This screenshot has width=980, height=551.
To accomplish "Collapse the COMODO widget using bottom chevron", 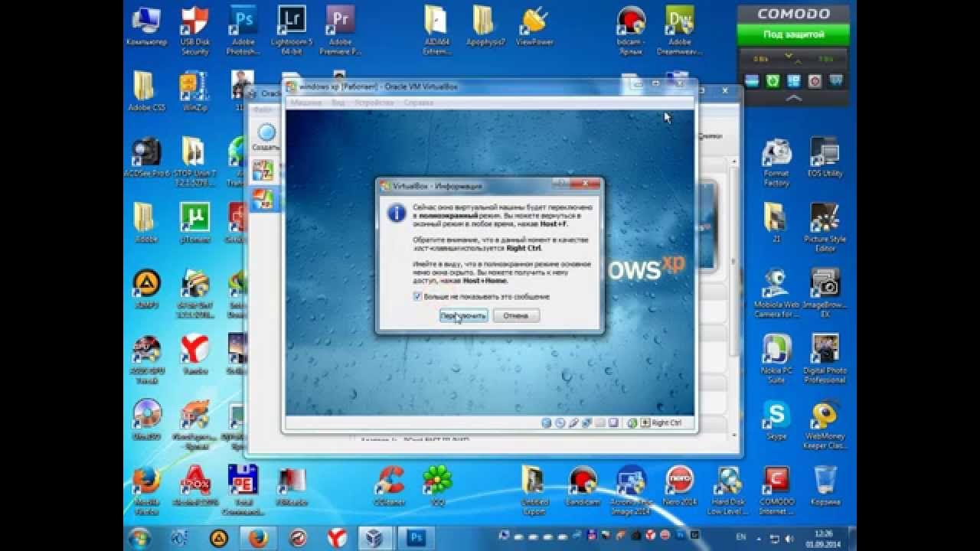I will point(793,98).
